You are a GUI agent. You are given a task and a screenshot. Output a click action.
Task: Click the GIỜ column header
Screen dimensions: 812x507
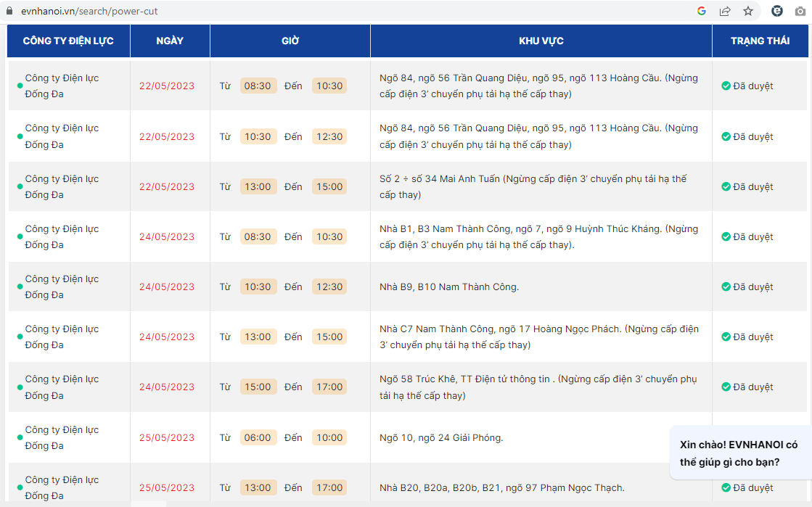click(x=290, y=41)
